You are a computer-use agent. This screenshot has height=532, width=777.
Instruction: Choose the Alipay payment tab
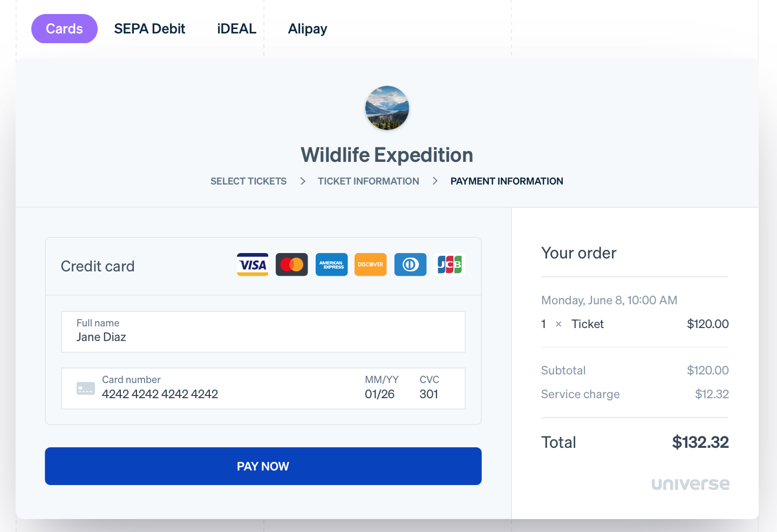(x=308, y=29)
